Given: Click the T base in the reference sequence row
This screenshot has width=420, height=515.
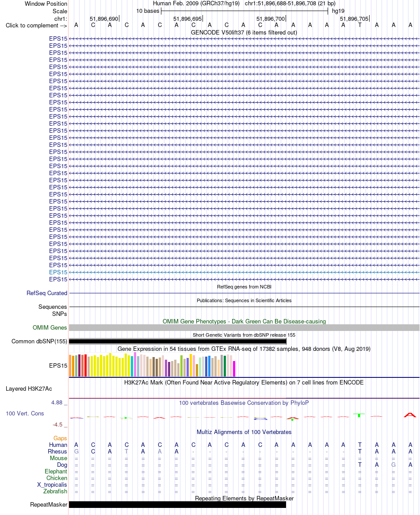Looking at the screenshot, I should (x=360, y=25).
